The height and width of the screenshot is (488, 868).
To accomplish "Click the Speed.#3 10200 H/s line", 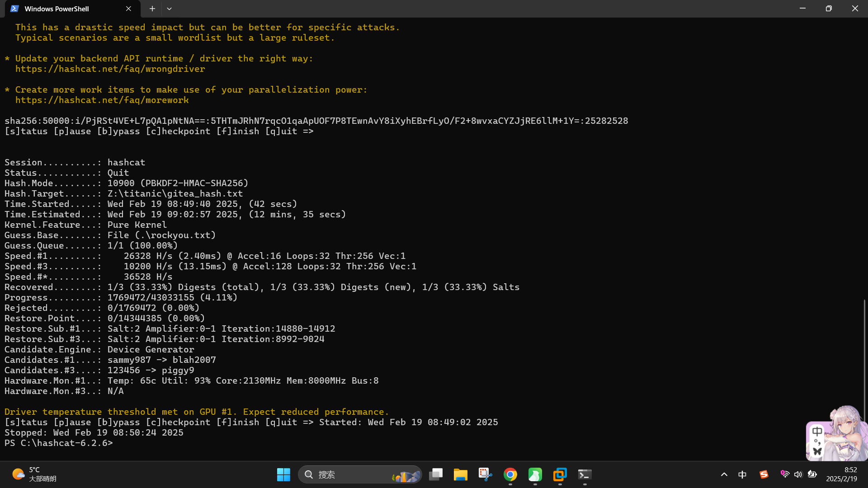I will coord(210,266).
